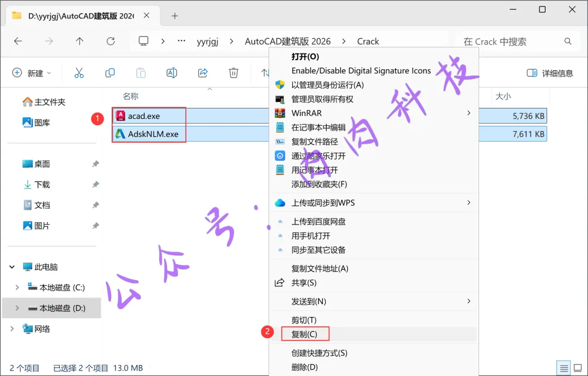The width and height of the screenshot is (588, 376).
Task: Choose Delete (D) in context menu
Action: (x=373, y=367)
